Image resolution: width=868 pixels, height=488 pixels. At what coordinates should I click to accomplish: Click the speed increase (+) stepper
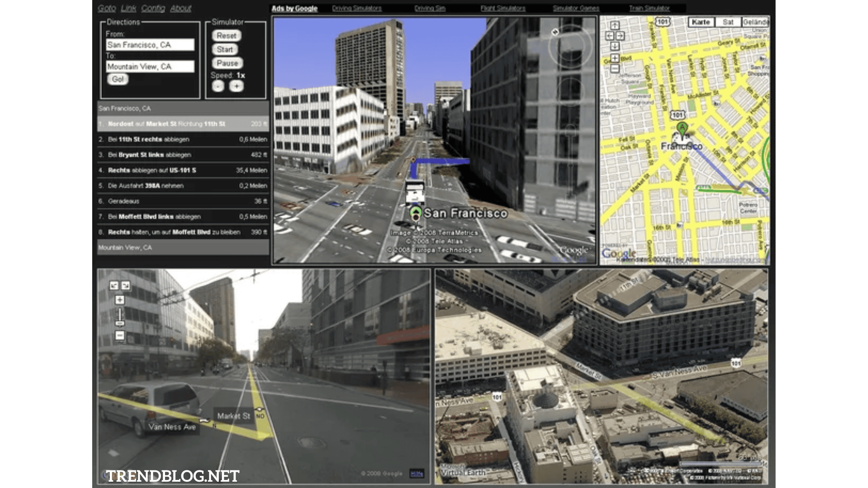pos(237,85)
